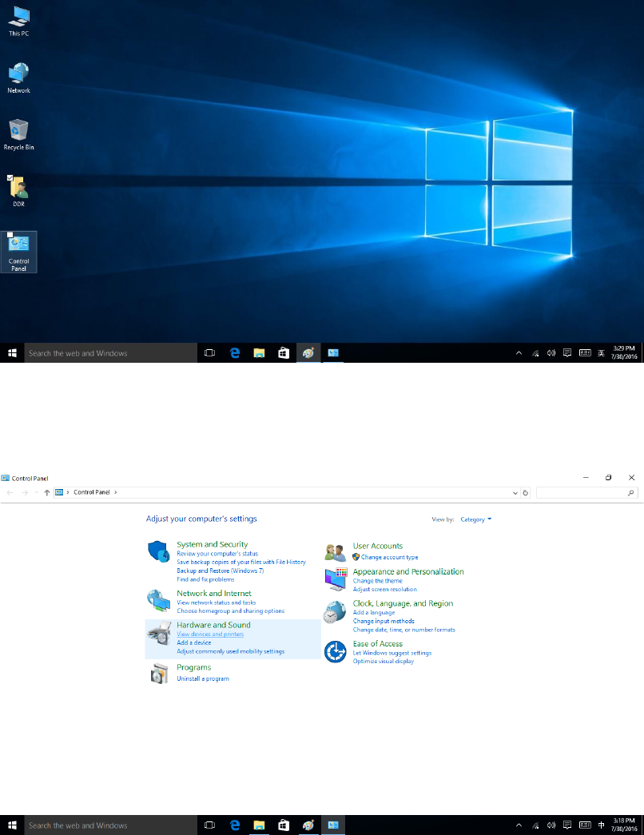Click Add a language link
The height and width of the screenshot is (835, 644).
pyautogui.click(x=374, y=612)
